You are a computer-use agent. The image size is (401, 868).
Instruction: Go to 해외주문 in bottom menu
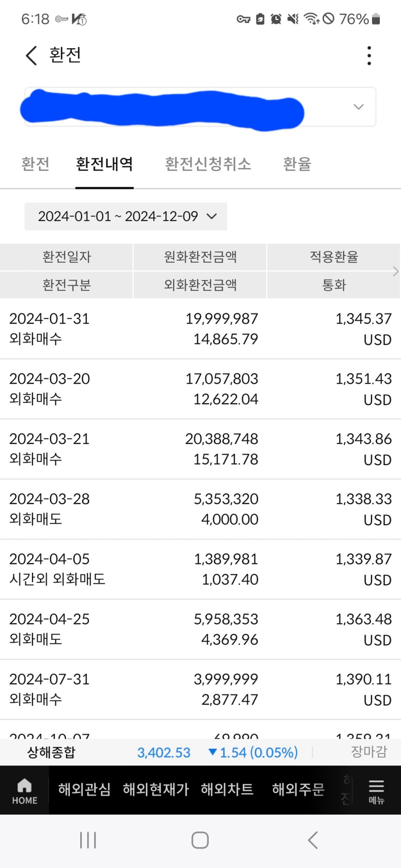click(x=298, y=790)
